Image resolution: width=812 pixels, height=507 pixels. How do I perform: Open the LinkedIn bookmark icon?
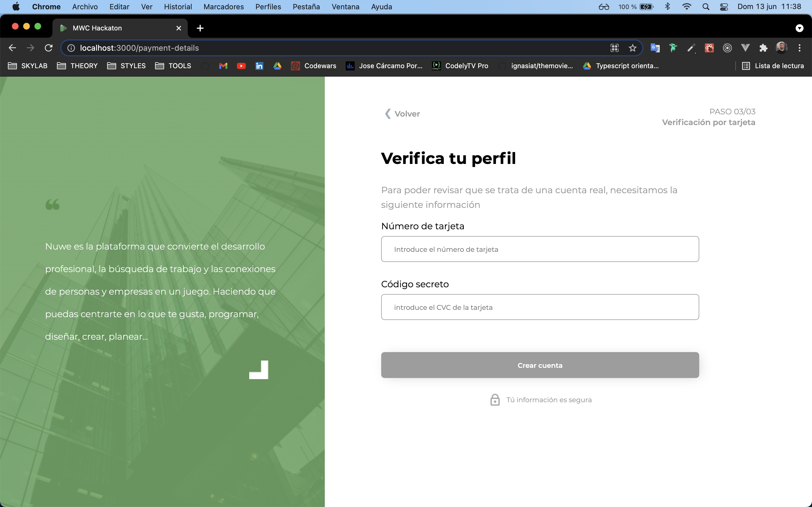point(259,66)
